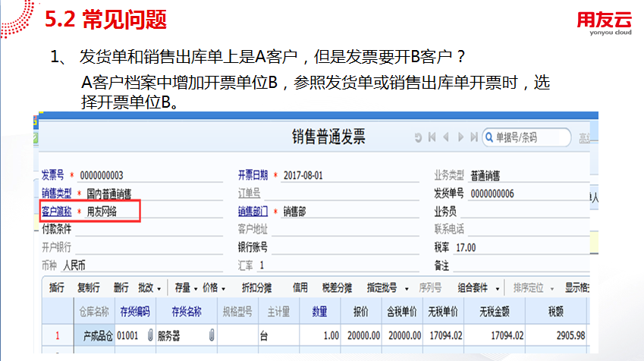
Task: Click paperclip icon next to 01001 code
Action: click(x=149, y=334)
